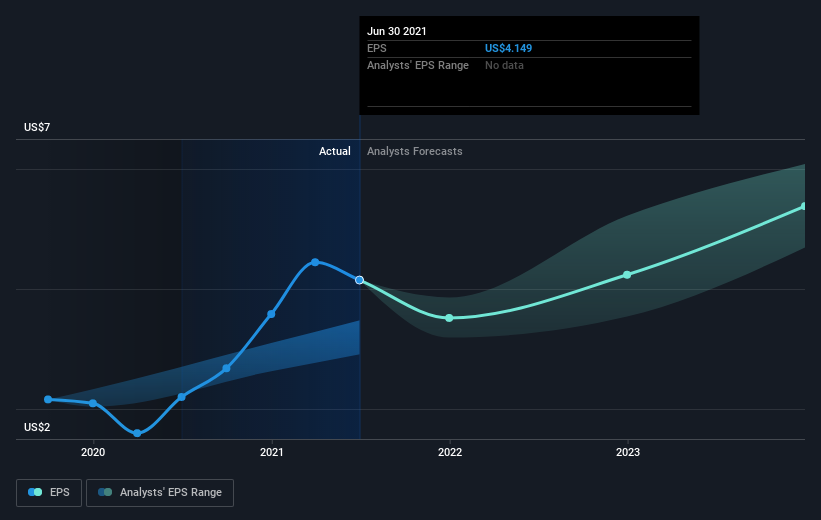Viewport: 821px width, 520px height.
Task: Click the US$4.149 EPS value in tooltip
Action: [508, 48]
